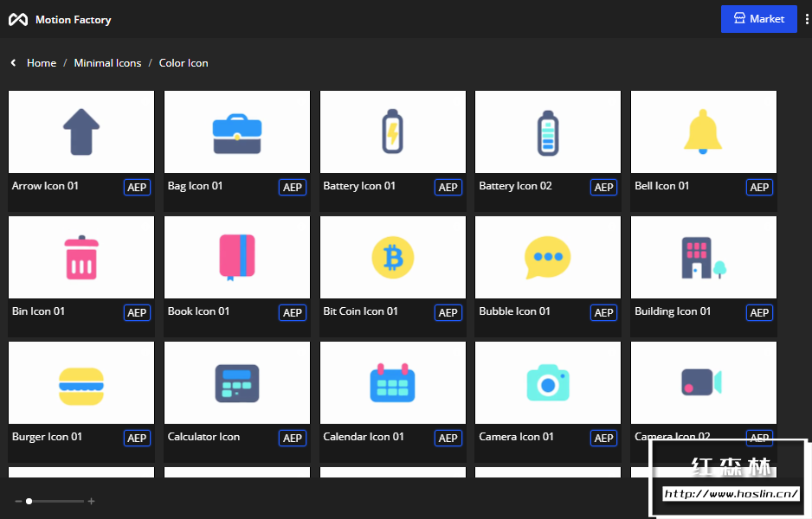Click AEP badge for Bit Coin Icon 01

point(448,312)
